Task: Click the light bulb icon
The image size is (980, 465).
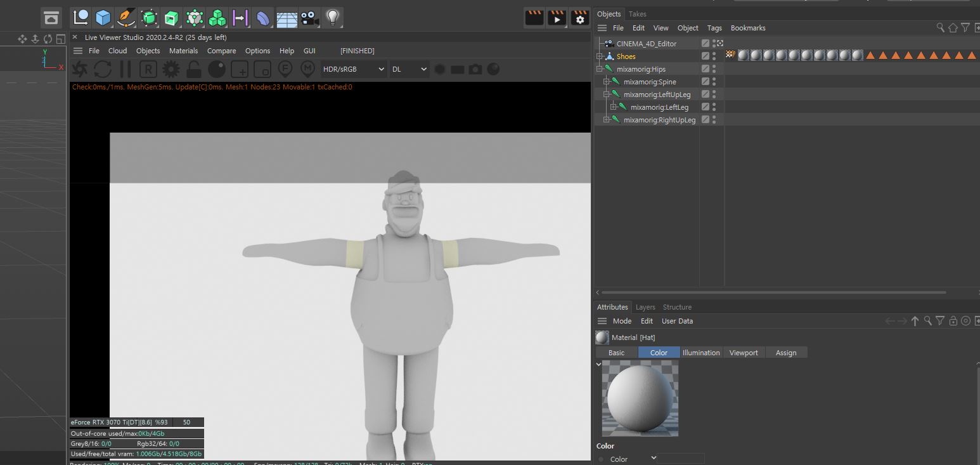Action: pyautogui.click(x=332, y=18)
